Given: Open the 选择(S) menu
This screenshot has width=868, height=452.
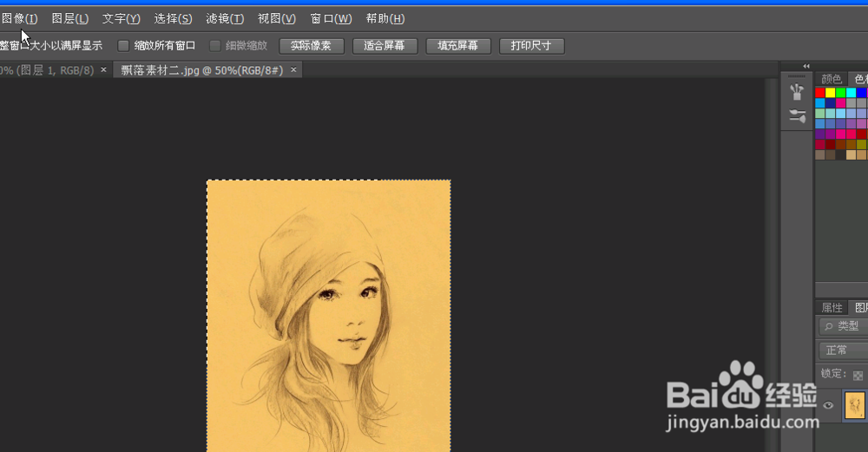Looking at the screenshot, I should pyautogui.click(x=173, y=19).
